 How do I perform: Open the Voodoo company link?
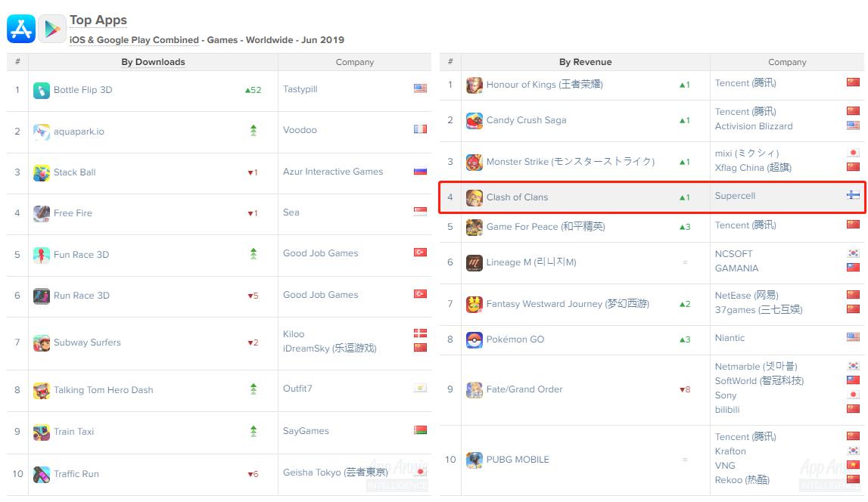point(300,130)
